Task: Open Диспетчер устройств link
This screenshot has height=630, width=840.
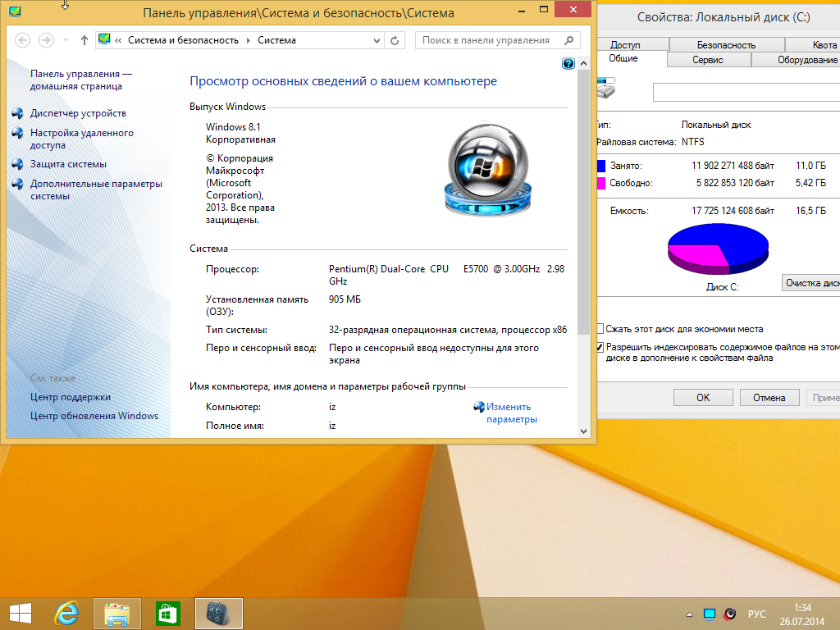Action: (x=78, y=113)
